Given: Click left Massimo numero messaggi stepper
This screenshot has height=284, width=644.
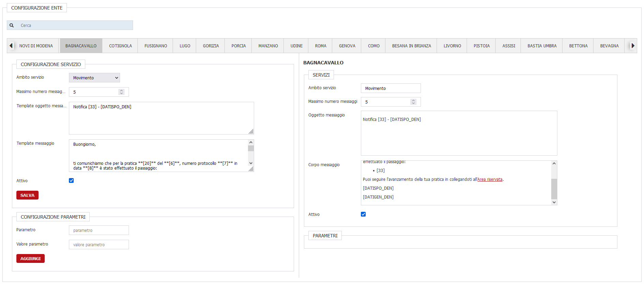Looking at the screenshot, I should pyautogui.click(x=121, y=92).
